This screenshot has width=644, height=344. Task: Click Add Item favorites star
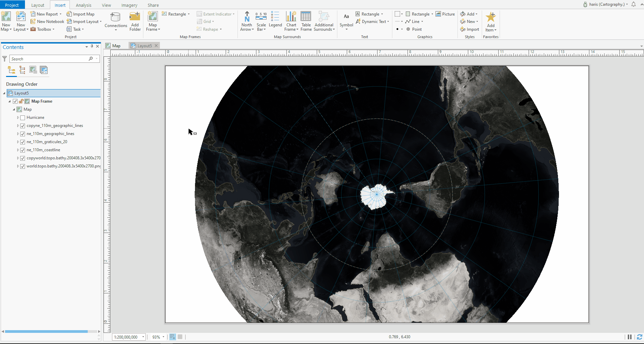click(x=491, y=17)
